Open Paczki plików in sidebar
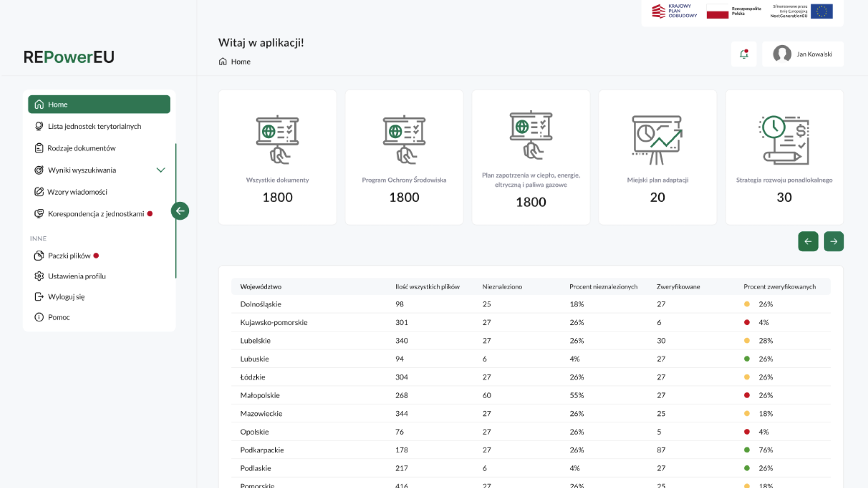 (69, 256)
